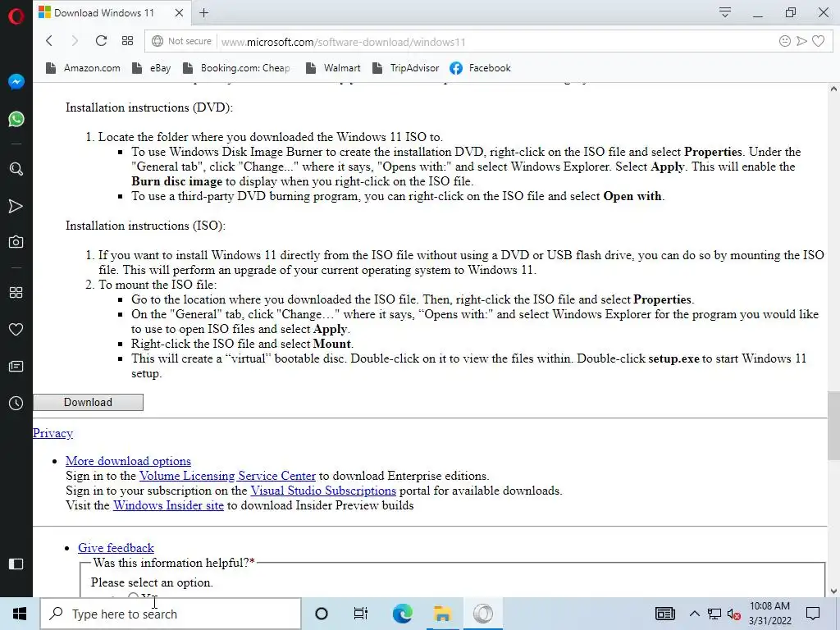Open the sidebar Snapshot camera icon
Viewport: 840px width, 630px height.
point(16,242)
